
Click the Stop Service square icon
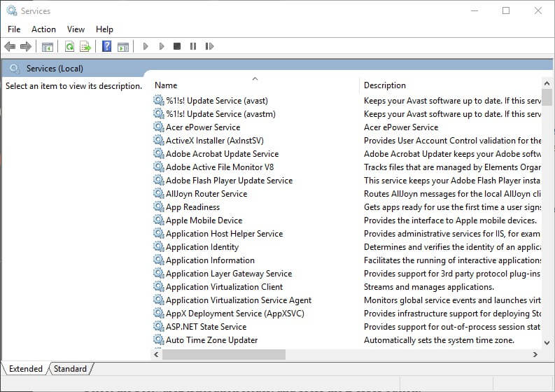177,46
